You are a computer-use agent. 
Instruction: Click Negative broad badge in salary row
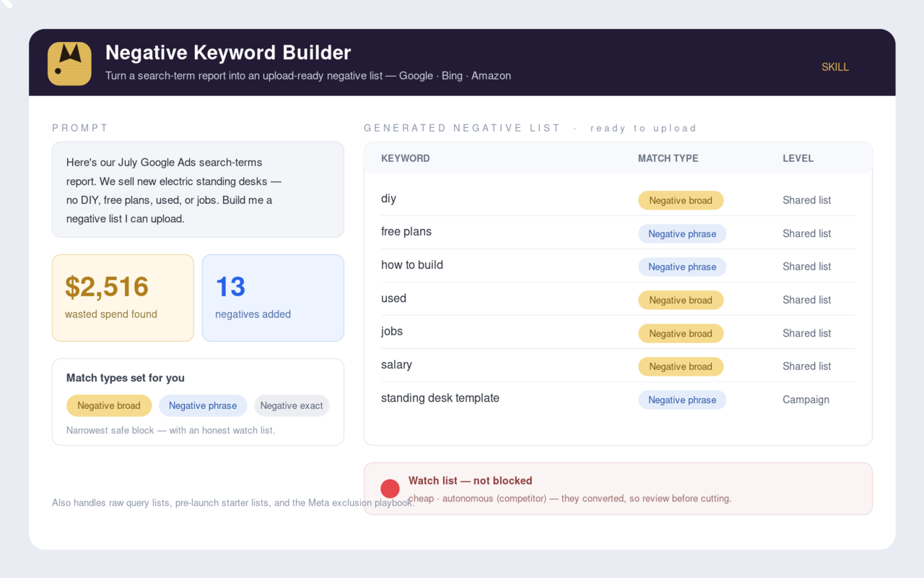pos(681,366)
